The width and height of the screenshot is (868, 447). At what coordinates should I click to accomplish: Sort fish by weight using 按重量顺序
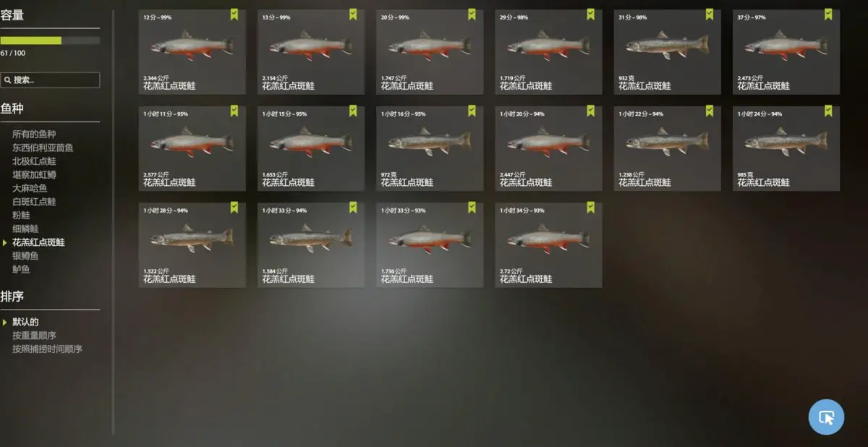[34, 336]
